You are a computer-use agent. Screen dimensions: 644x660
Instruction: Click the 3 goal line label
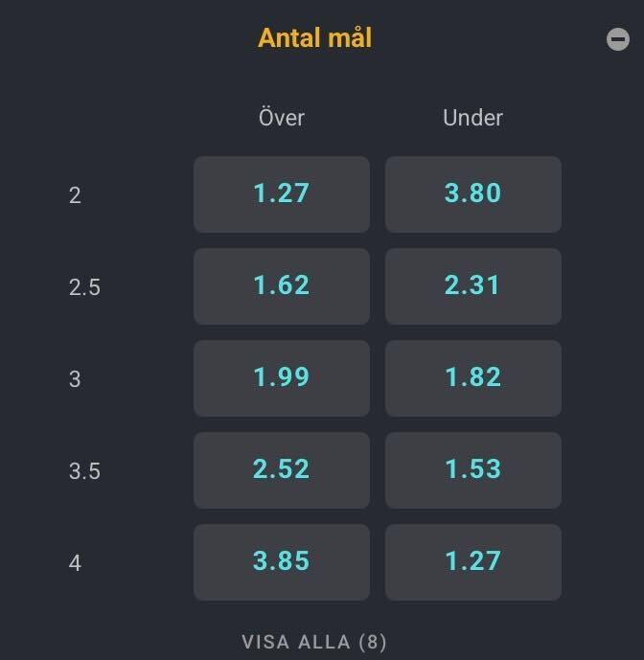pos(75,378)
